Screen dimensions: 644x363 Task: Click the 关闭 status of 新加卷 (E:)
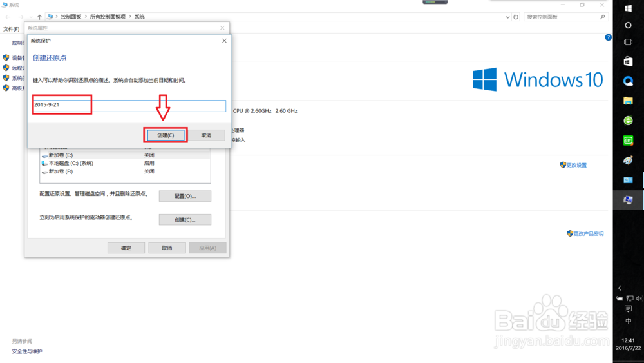[x=149, y=155]
